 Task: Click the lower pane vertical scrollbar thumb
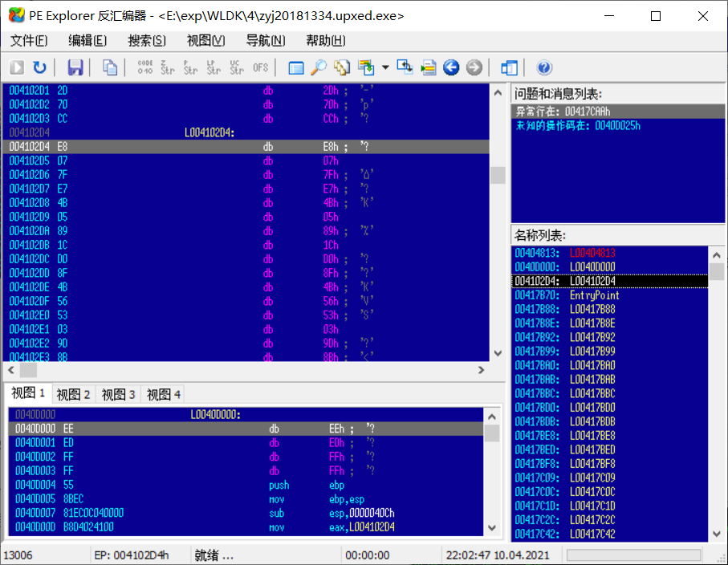[x=492, y=433]
